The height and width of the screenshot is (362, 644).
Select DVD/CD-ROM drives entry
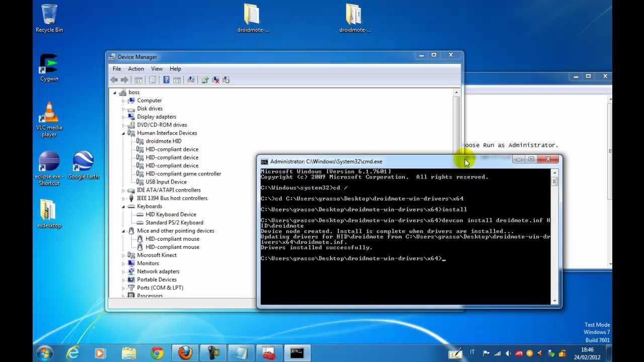(x=162, y=125)
